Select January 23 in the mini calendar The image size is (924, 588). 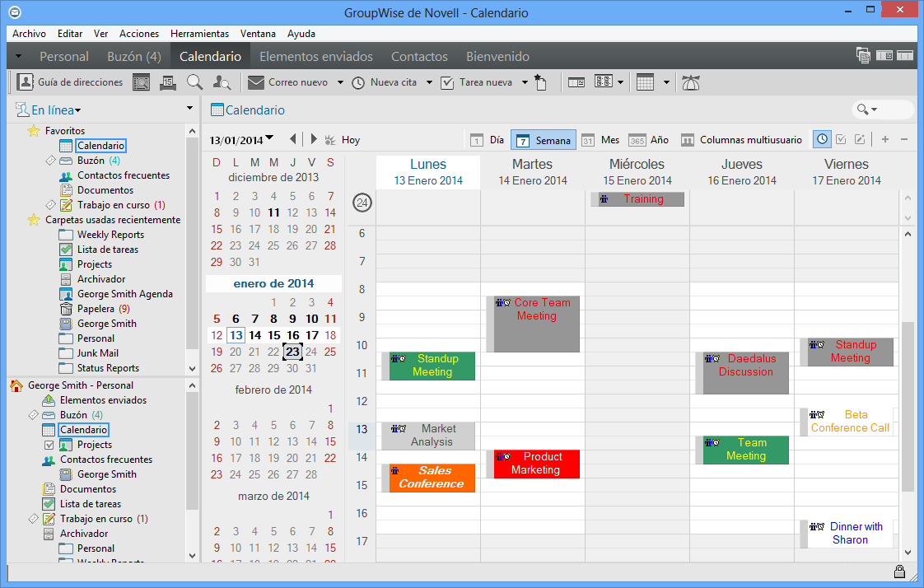pyautogui.click(x=292, y=351)
